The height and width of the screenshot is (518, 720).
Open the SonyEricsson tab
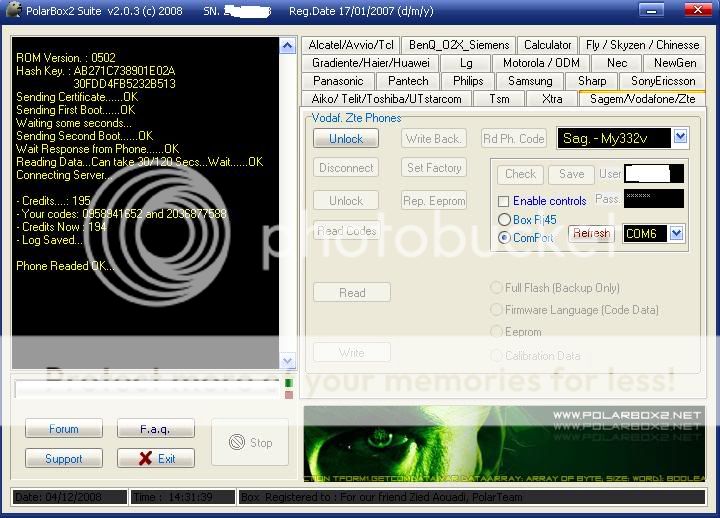click(x=663, y=81)
